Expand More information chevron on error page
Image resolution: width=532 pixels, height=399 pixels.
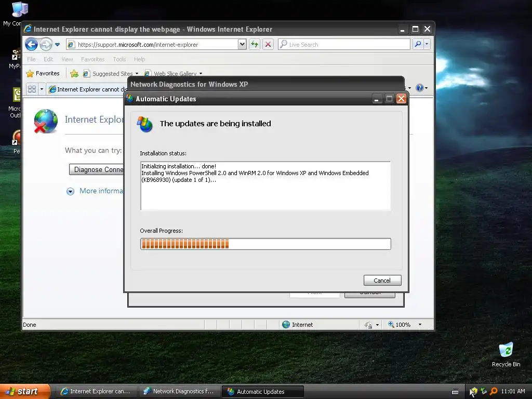click(70, 191)
